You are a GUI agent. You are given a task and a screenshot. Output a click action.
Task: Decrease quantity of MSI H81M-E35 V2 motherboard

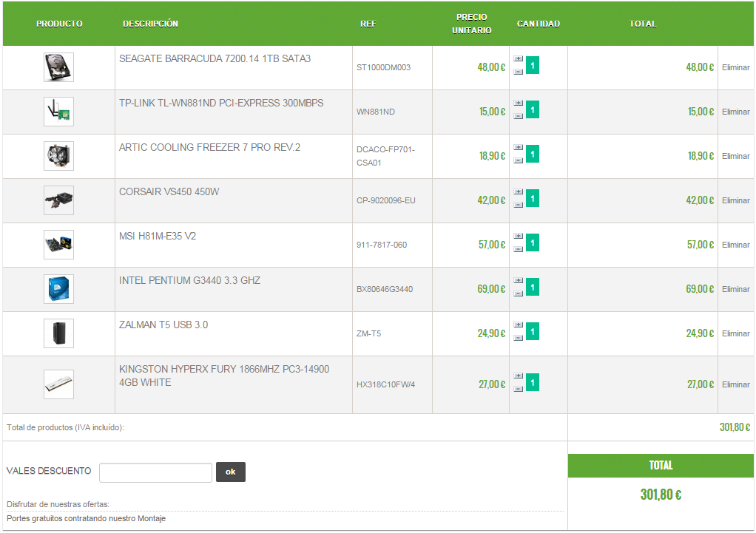pyautogui.click(x=519, y=249)
